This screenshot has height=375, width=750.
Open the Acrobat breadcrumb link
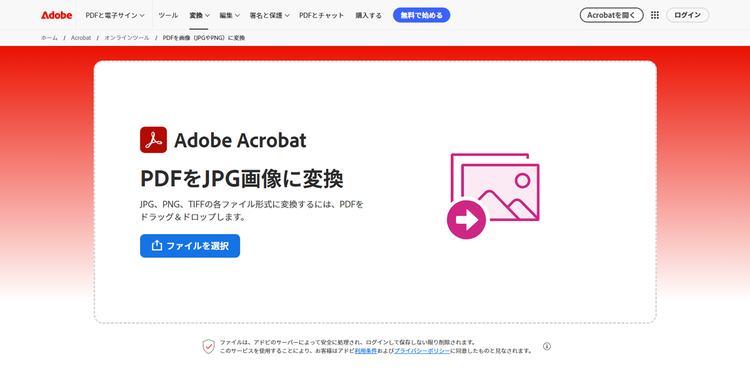(81, 38)
